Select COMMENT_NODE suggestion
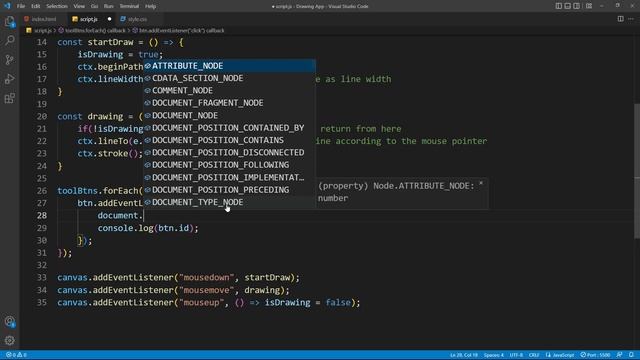The width and height of the screenshot is (640, 360). [229, 90]
